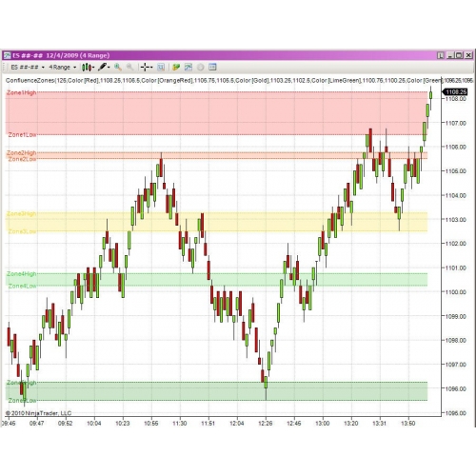Viewport: 476px width, 476px height.
Task: Click the Zoom In magnifier icon
Action: [x=118, y=67]
